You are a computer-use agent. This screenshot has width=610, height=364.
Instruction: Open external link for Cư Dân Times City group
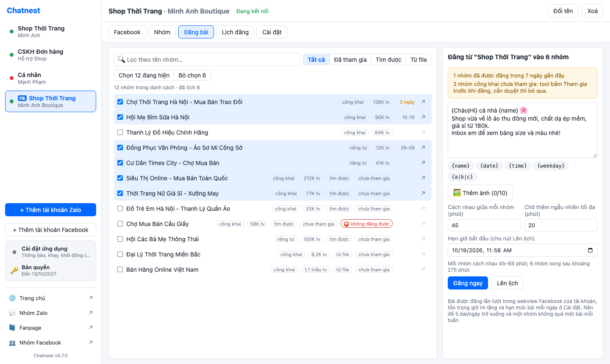point(423,163)
